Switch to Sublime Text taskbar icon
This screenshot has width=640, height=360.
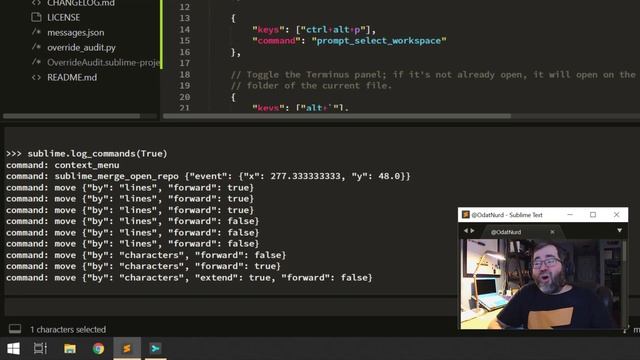(127, 349)
